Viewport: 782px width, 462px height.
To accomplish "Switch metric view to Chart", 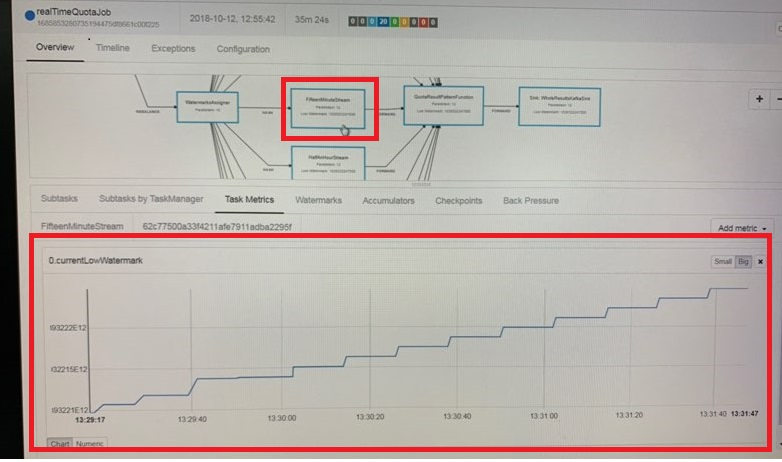I will click(x=59, y=443).
